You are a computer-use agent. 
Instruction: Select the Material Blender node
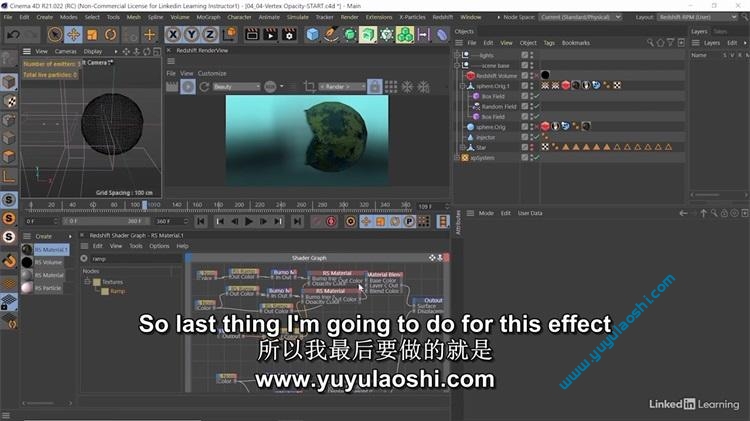(384, 283)
